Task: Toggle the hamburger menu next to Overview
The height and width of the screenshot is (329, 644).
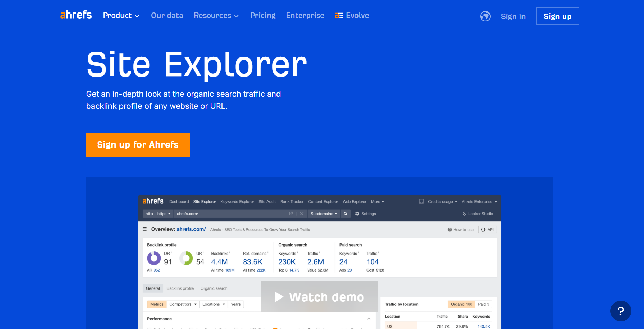Action: [145, 229]
